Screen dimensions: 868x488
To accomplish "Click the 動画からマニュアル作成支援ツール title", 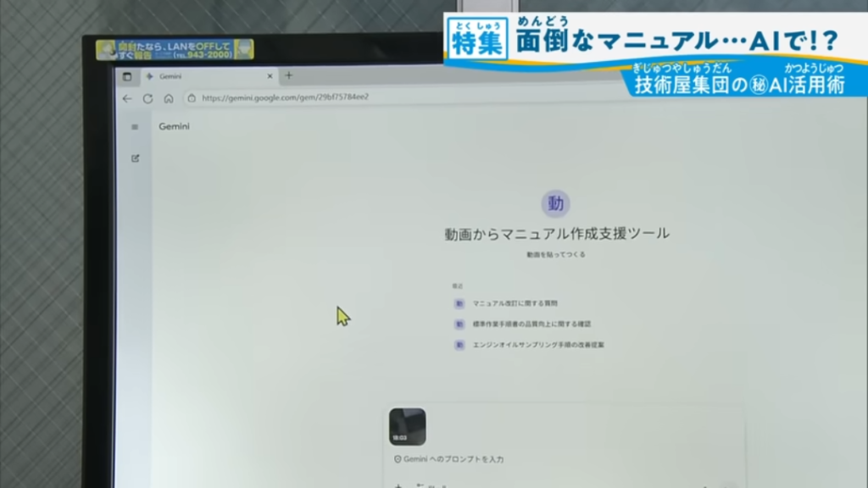I will 556,234.
